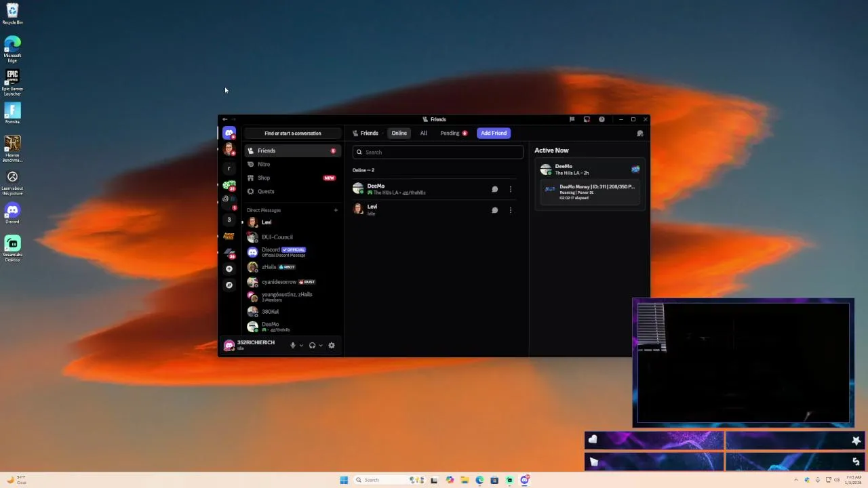Open File Explorer from taskbar

point(465,480)
